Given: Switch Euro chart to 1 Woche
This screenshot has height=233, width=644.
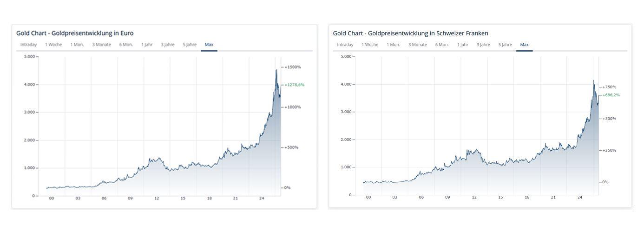Looking at the screenshot, I should [x=53, y=45].
